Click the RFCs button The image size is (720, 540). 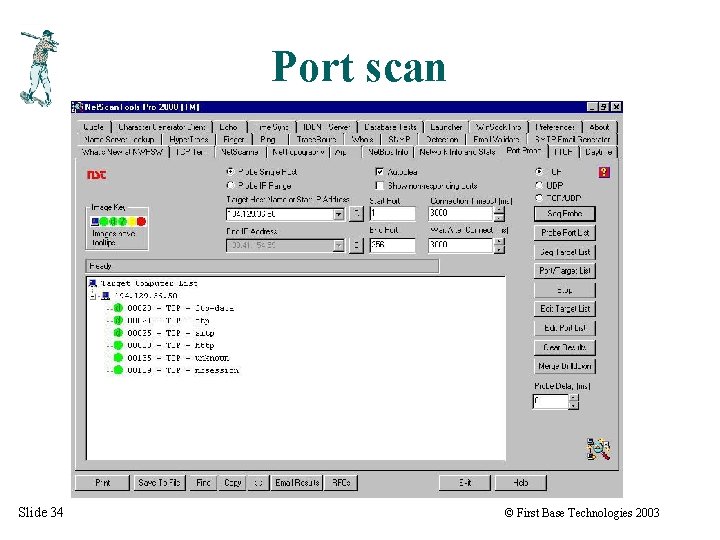point(341,483)
